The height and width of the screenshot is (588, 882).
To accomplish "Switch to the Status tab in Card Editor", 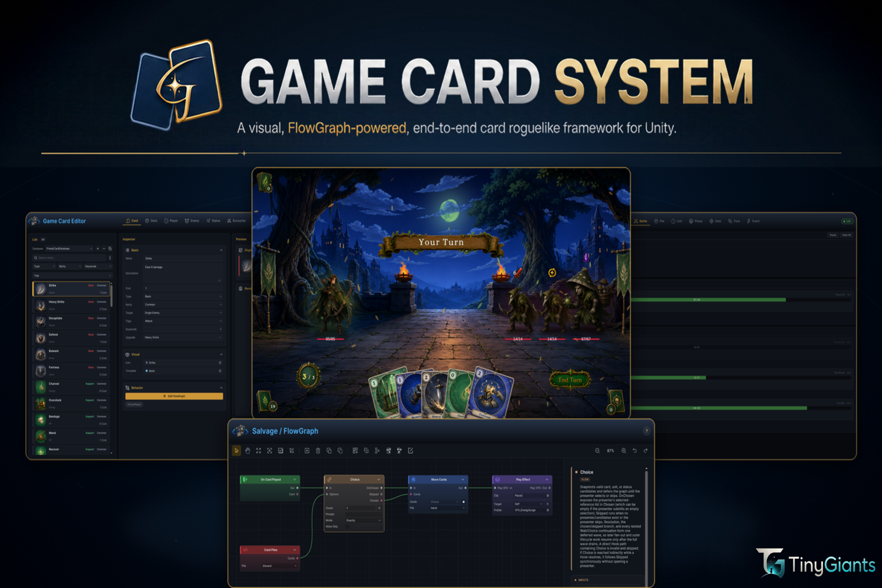I will pyautogui.click(x=213, y=221).
